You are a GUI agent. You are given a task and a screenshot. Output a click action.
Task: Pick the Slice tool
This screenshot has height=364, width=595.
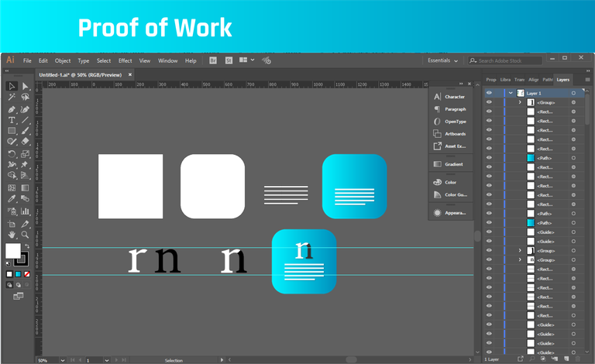[25, 224]
